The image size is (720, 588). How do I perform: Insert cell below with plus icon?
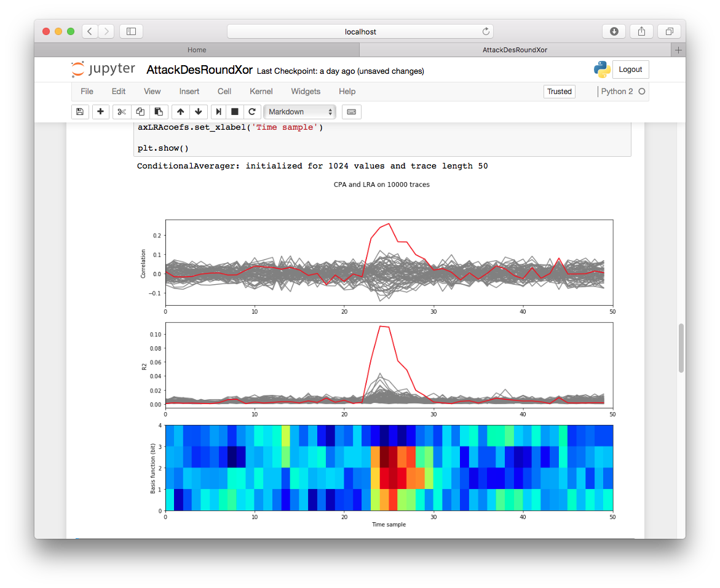point(101,112)
